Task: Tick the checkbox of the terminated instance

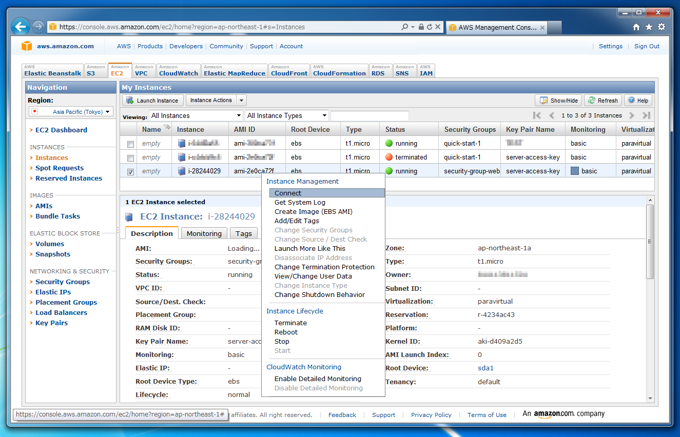Action: [x=130, y=158]
